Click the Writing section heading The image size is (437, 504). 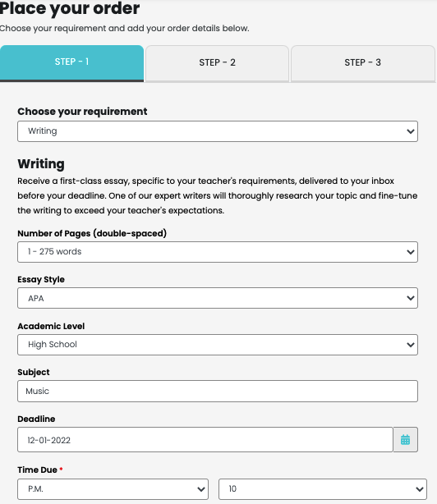pos(41,164)
